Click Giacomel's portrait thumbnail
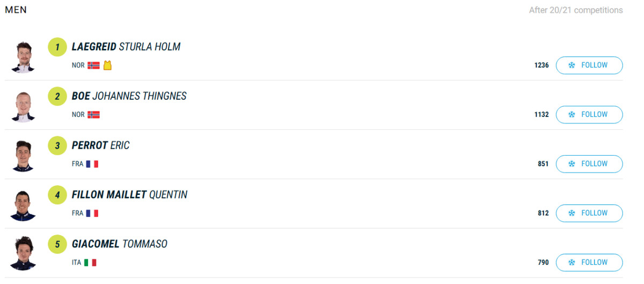The image size is (644, 284). (x=23, y=253)
